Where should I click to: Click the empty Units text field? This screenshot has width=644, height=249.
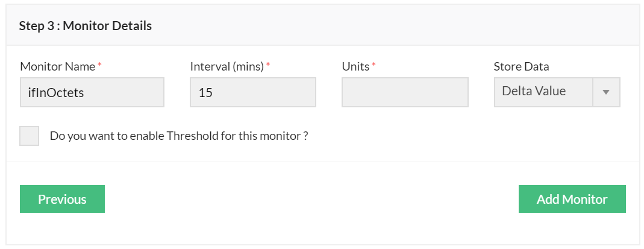[x=405, y=92]
